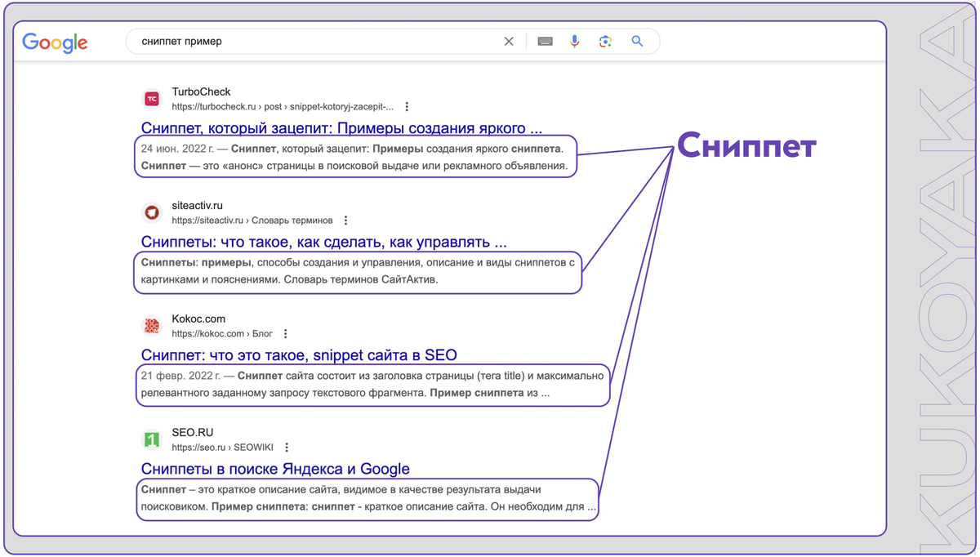Open "Сниппет, который зацепит" result link
The height and width of the screenshot is (557, 980).
(341, 128)
